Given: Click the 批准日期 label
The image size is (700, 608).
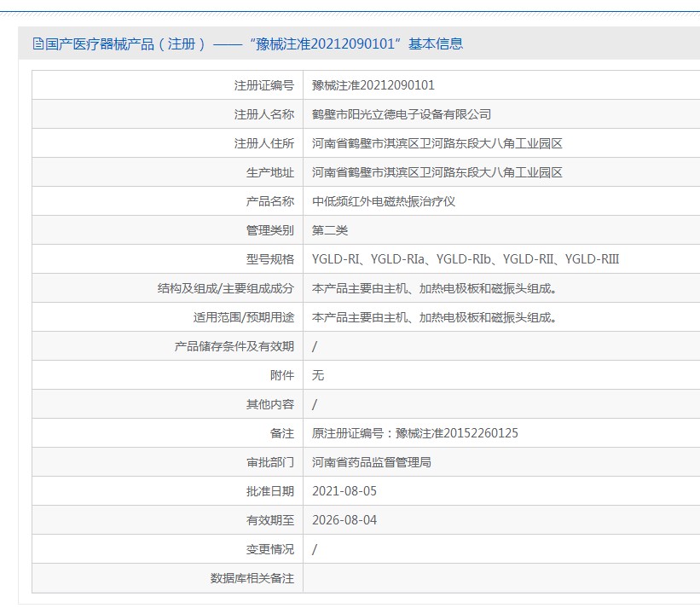Looking at the screenshot, I should tap(269, 491).
